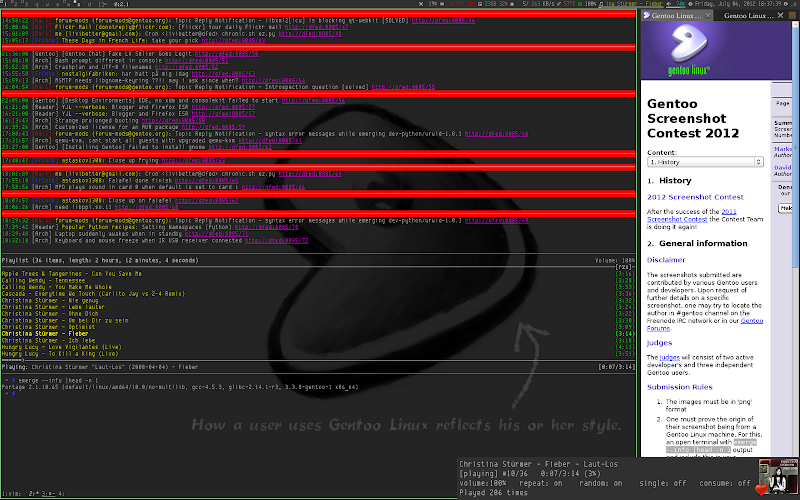Open link for MSMTP needs libgnome-keyring
This screenshot has height=500, width=800.
click(273, 80)
